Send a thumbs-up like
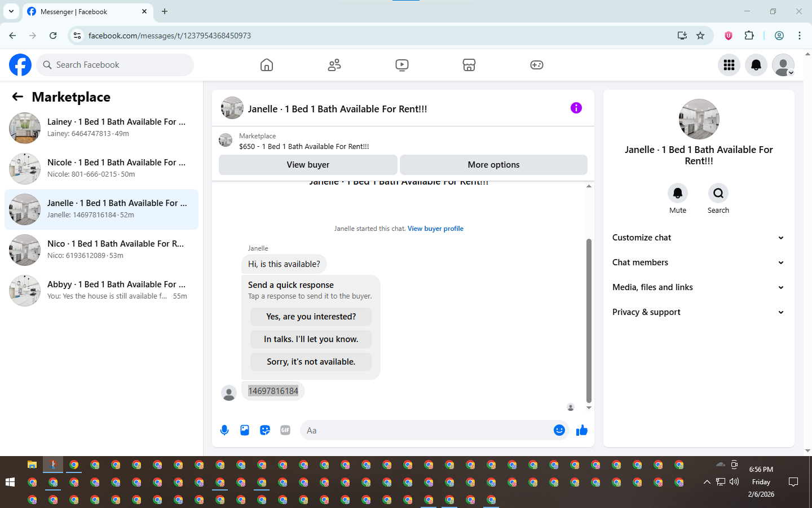Viewport: 812px width, 508px height. 582,430
